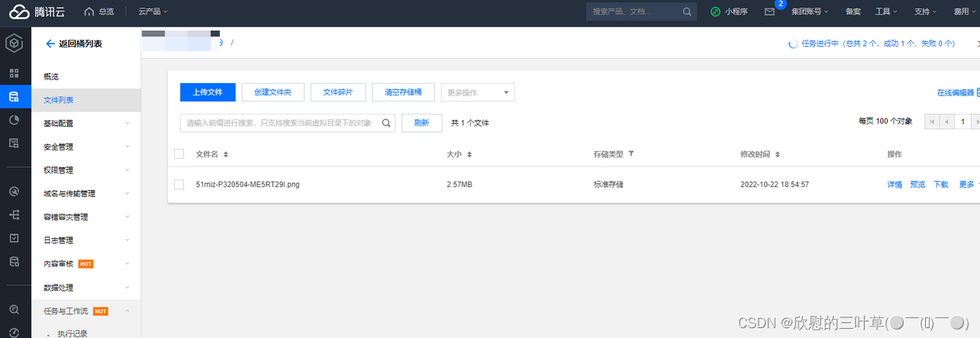The width and height of the screenshot is (980, 338).
Task: Open the cube product icon in left rail
Action: coord(15,44)
